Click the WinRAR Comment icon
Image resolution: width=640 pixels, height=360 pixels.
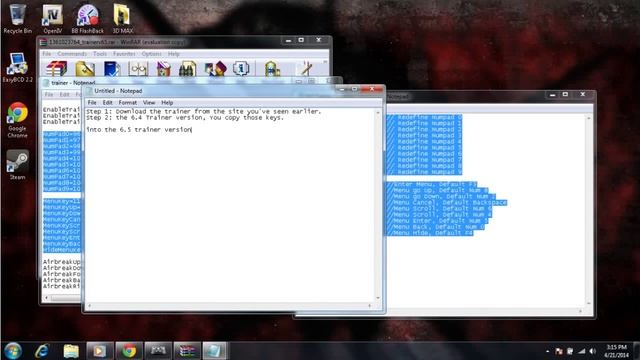(x=305, y=69)
